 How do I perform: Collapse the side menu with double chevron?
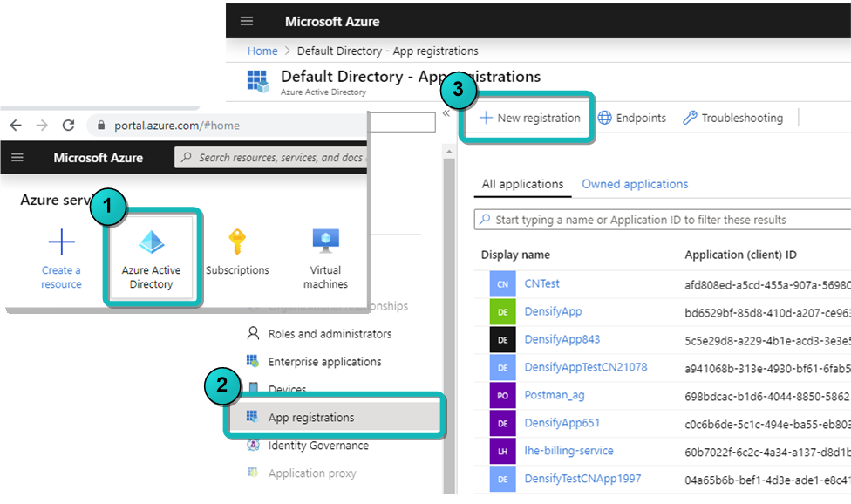tap(446, 113)
